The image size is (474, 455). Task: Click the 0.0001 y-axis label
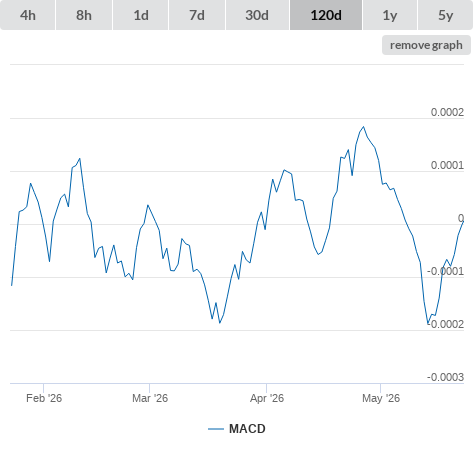tap(447, 165)
